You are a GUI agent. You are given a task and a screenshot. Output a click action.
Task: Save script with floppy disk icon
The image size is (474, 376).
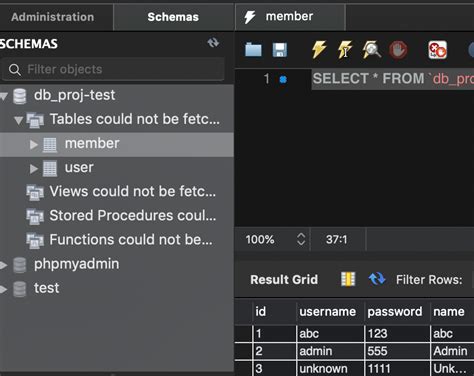[280, 50]
